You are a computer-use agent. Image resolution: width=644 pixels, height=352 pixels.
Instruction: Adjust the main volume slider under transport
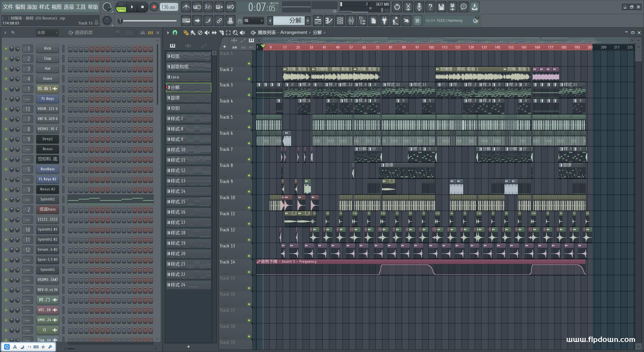148,21
